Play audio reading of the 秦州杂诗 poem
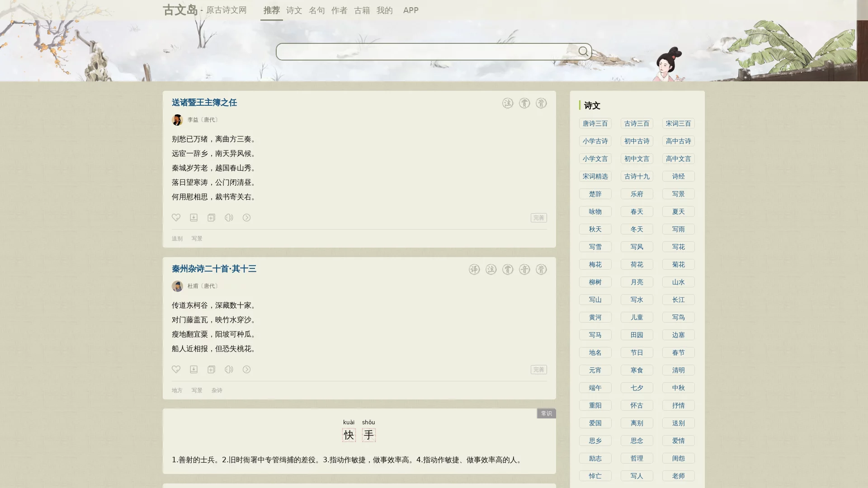The height and width of the screenshot is (488, 868). (229, 369)
